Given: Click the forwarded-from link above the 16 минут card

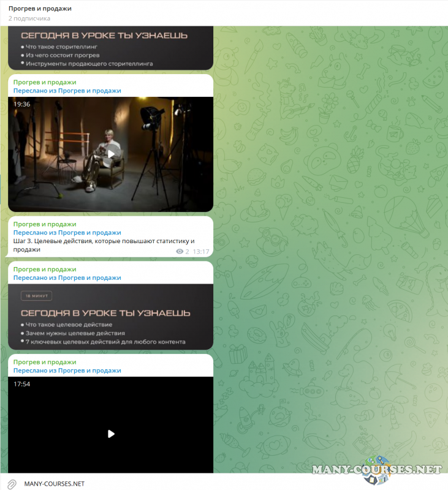Looking at the screenshot, I should click(67, 277).
